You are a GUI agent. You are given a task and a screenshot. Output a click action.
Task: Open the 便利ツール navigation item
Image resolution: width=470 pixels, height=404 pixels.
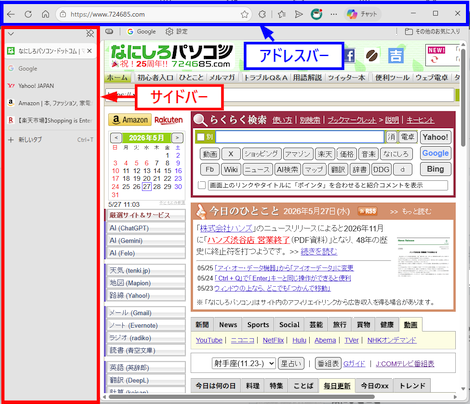[392, 78]
